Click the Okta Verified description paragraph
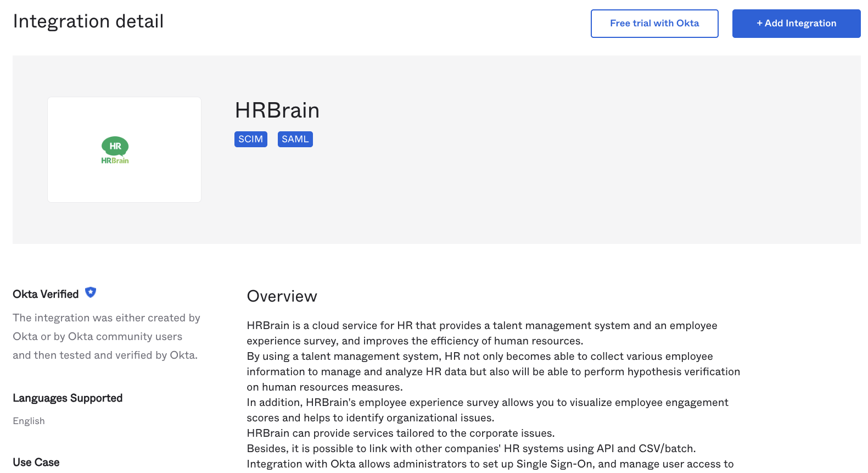The image size is (868, 473). pyautogui.click(x=106, y=337)
